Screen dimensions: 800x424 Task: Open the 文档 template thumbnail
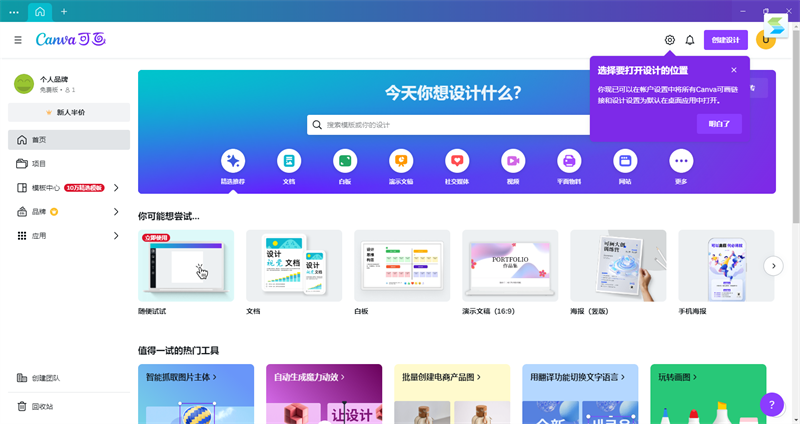(294, 265)
